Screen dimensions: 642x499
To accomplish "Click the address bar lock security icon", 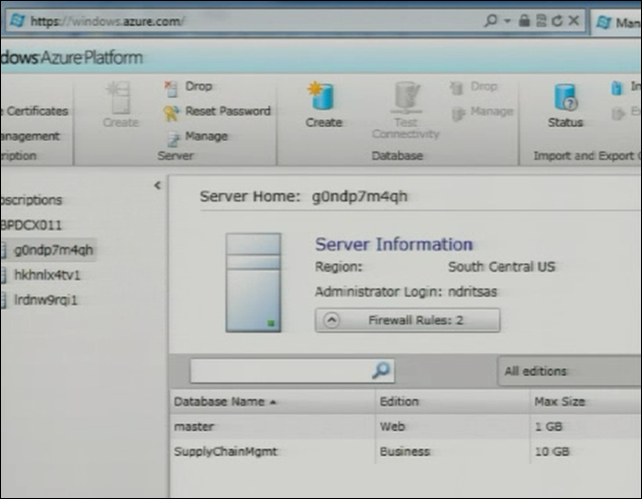I will pos(524,20).
